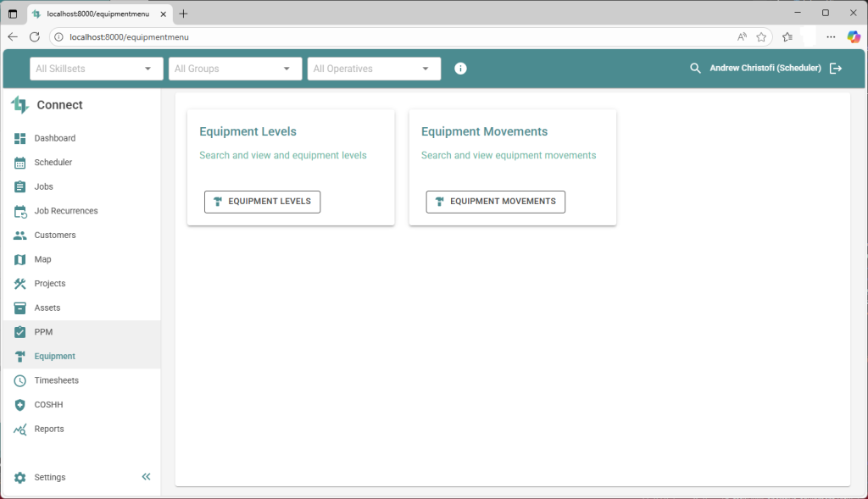Click the browser address bar URL

[129, 37]
